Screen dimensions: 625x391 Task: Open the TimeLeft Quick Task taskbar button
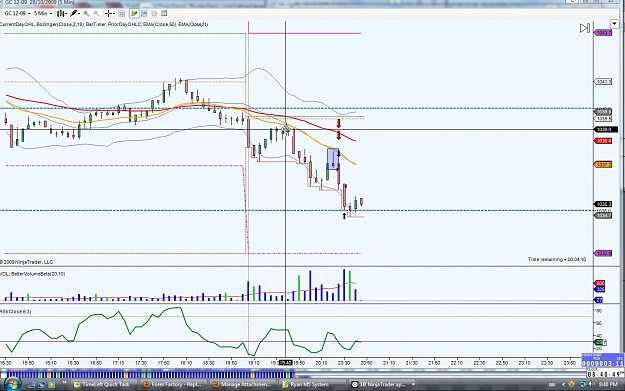tap(104, 384)
